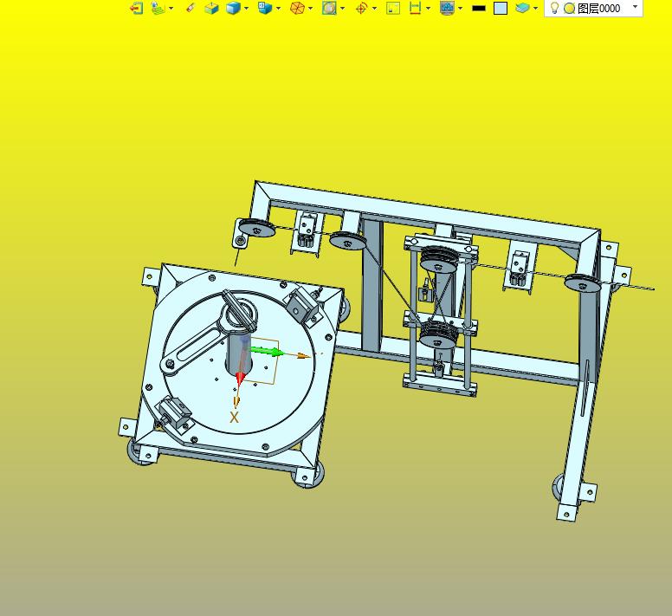Viewport: 672px width, 616px height.
Task: Click the light blue face color swatch
Action: point(501,8)
